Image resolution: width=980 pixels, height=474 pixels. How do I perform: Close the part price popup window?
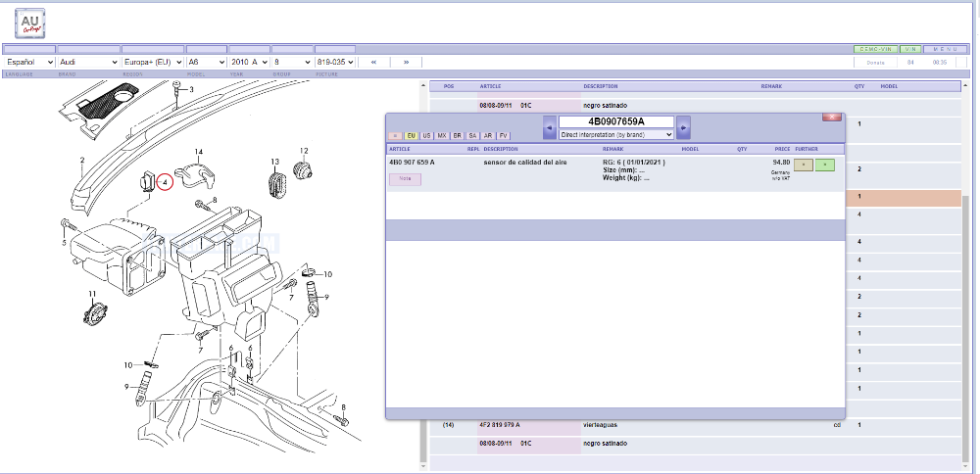tap(832, 117)
